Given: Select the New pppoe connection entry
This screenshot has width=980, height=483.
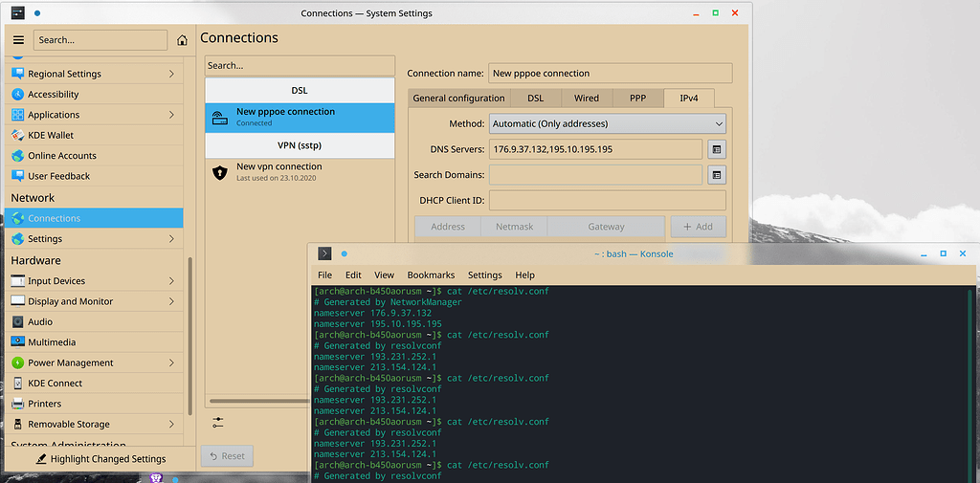Looking at the screenshot, I should 300,118.
